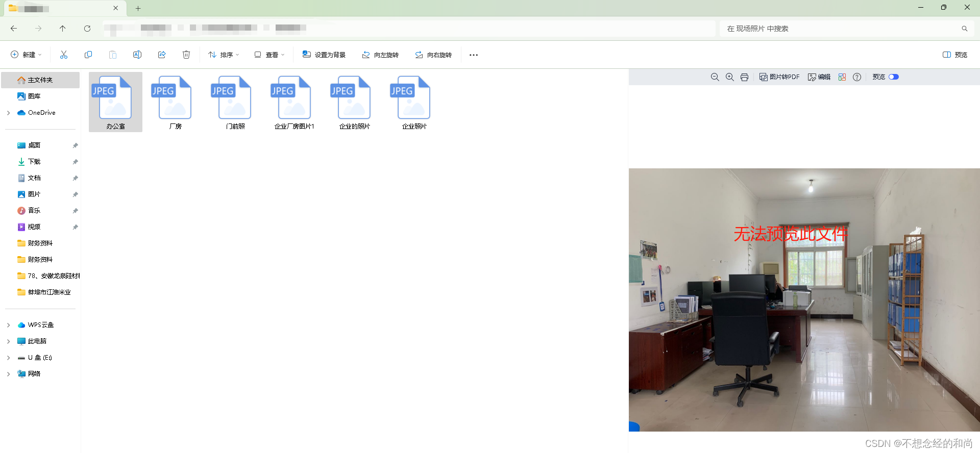Click the Delete trash icon
The image size is (980, 453).
[x=186, y=55]
